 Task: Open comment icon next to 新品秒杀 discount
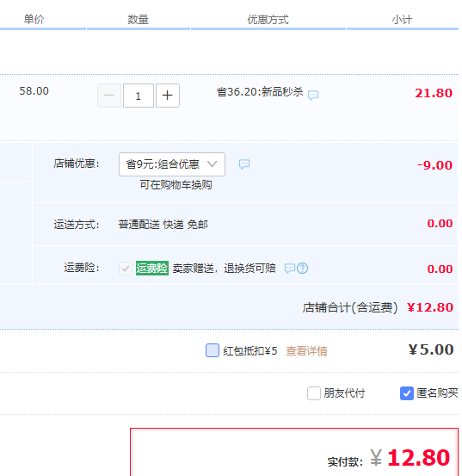[x=313, y=95]
